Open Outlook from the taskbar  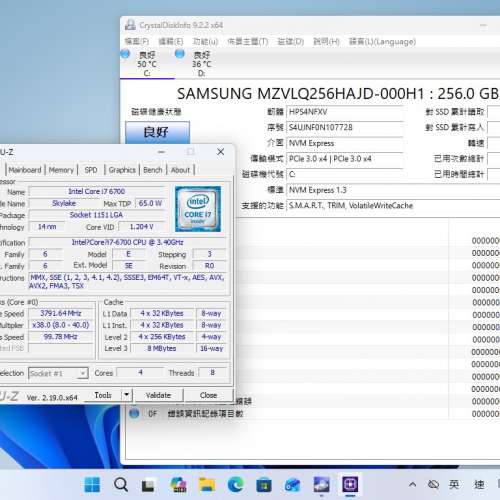(293, 484)
